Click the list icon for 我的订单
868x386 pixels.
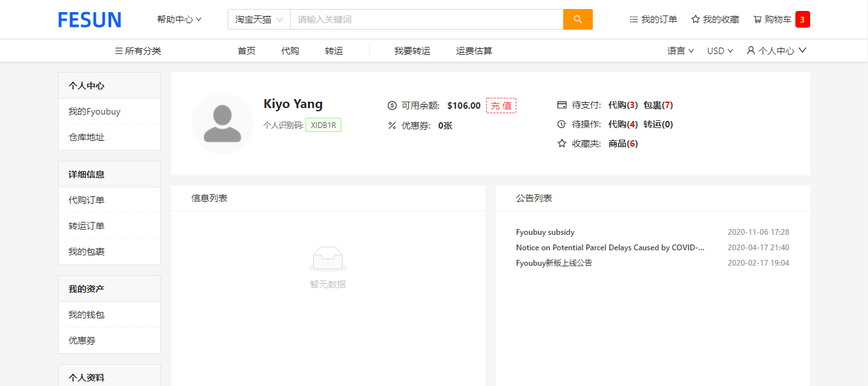coord(634,20)
